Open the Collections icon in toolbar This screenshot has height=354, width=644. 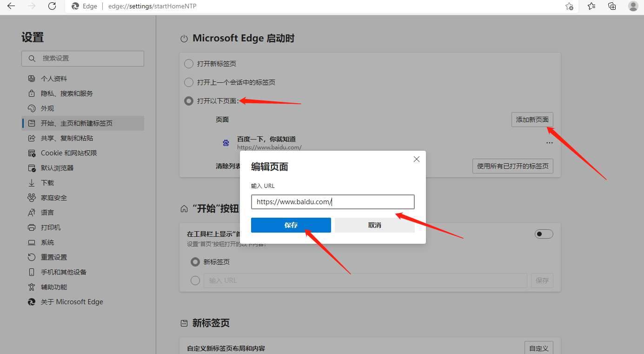click(612, 6)
